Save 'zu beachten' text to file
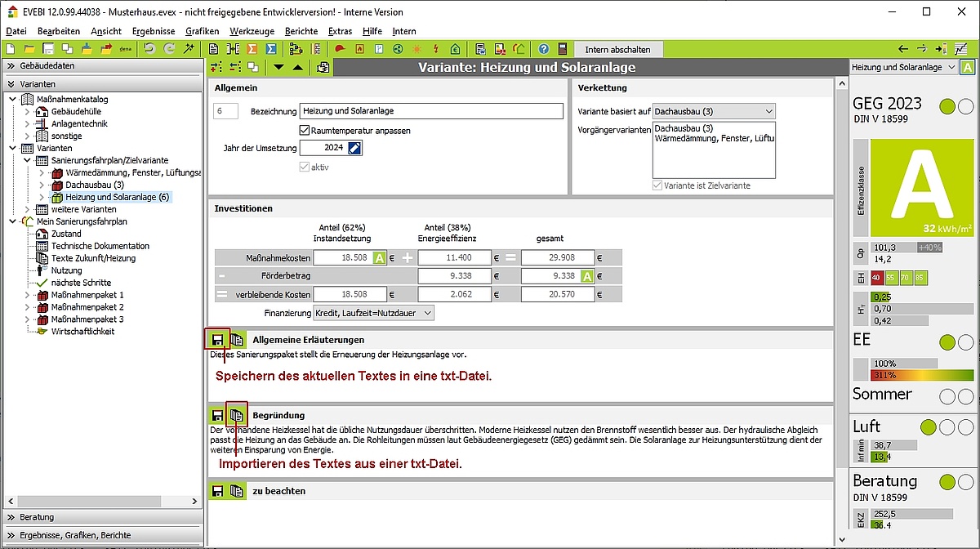 [x=217, y=491]
